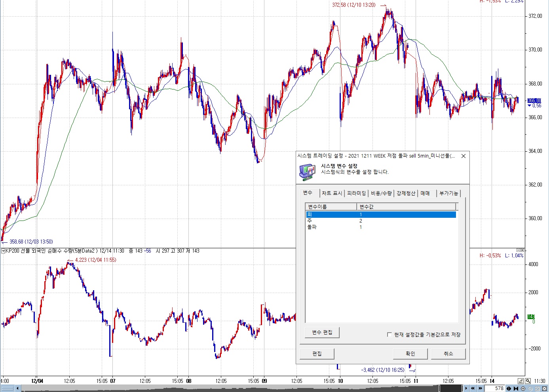
Task: Click the scrollbar left arrow button
Action: [x=17, y=388]
